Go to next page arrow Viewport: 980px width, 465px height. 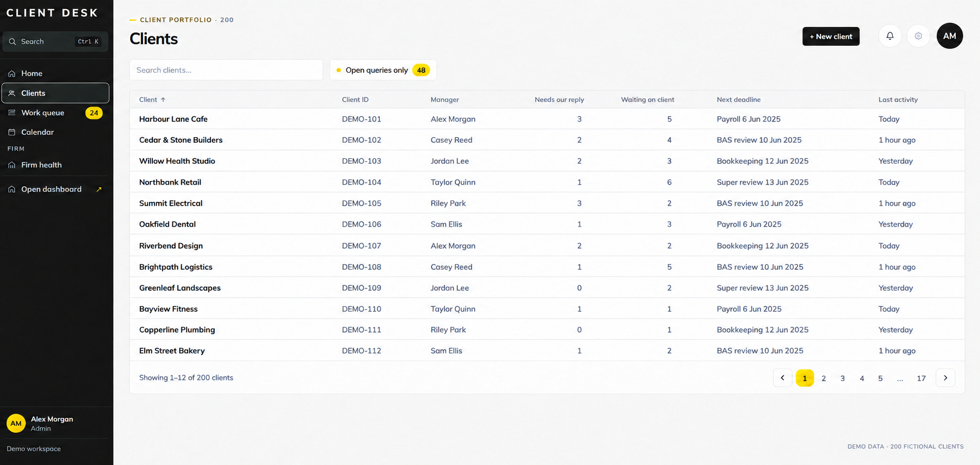[x=946, y=378]
